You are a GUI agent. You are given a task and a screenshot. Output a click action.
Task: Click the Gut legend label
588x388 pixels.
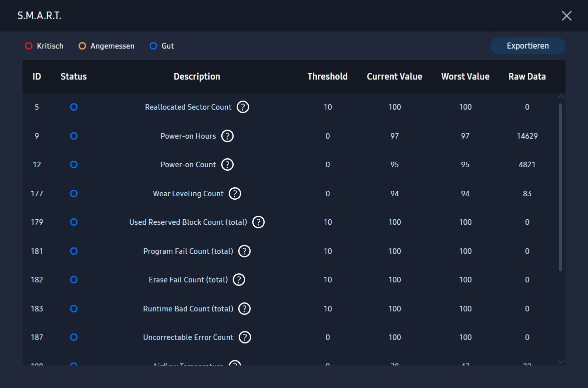coord(168,46)
